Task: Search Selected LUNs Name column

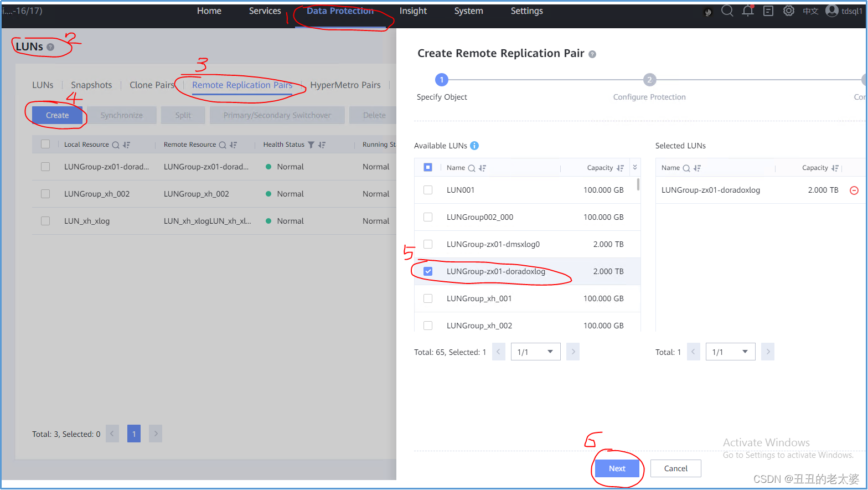Action: pos(686,168)
